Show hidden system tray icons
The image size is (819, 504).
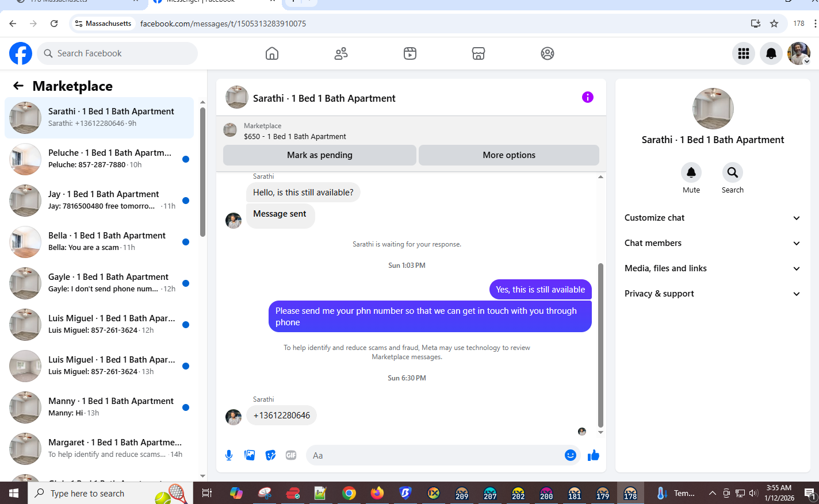click(712, 493)
